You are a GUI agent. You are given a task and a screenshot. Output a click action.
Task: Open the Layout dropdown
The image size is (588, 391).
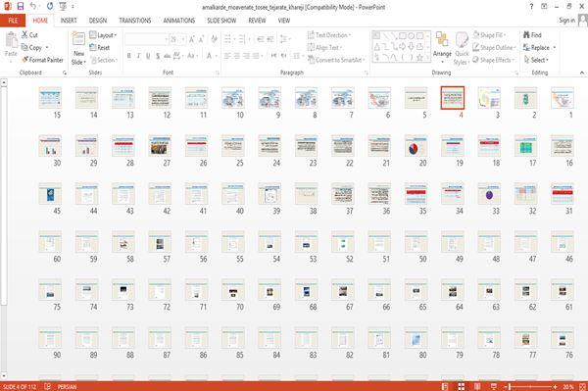103,35
